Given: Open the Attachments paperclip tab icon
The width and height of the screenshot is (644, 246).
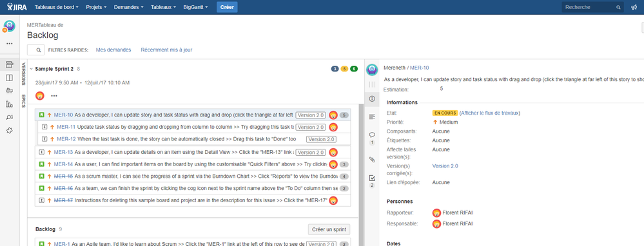Looking at the screenshot, I should point(372,160).
